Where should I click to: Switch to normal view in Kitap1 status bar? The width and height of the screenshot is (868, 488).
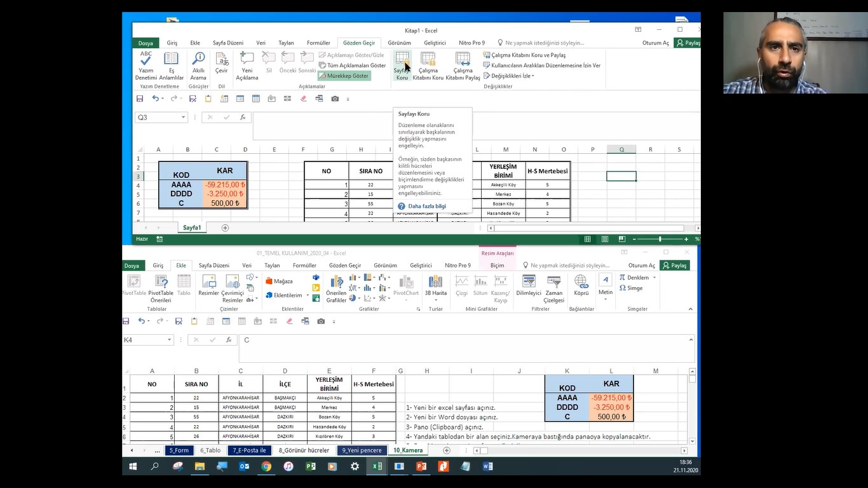(587, 239)
